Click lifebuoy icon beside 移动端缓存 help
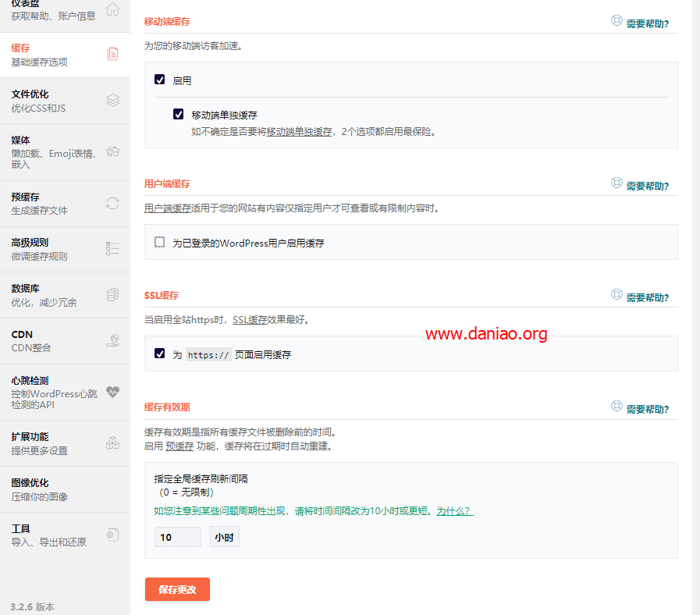 (616, 20)
